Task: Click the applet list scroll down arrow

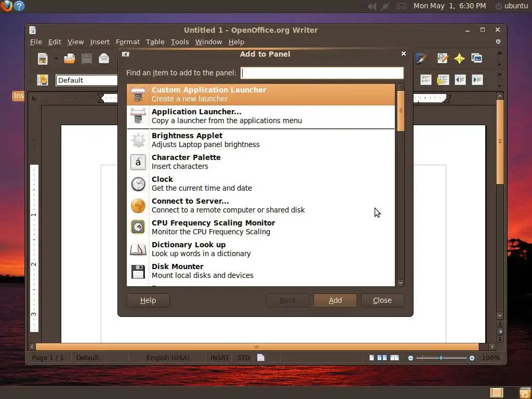Action: [401, 283]
